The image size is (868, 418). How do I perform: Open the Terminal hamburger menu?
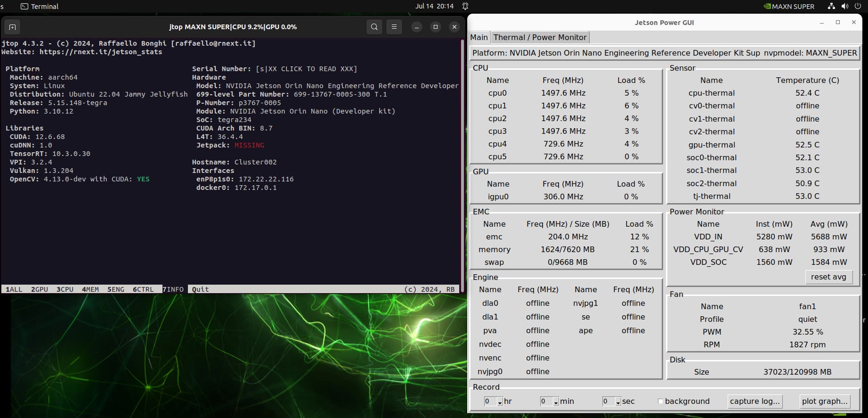click(x=394, y=27)
